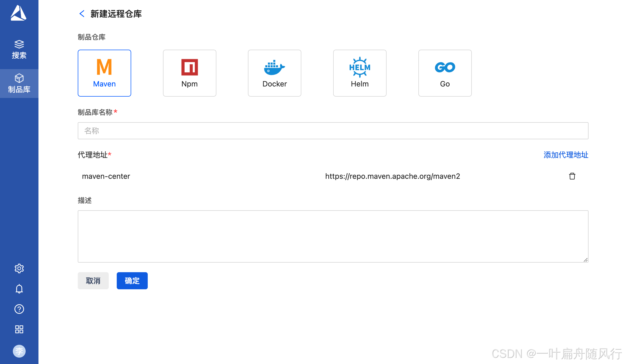Select the Maven repository type card
Image resolution: width=623 pixels, height=364 pixels.
tap(104, 73)
